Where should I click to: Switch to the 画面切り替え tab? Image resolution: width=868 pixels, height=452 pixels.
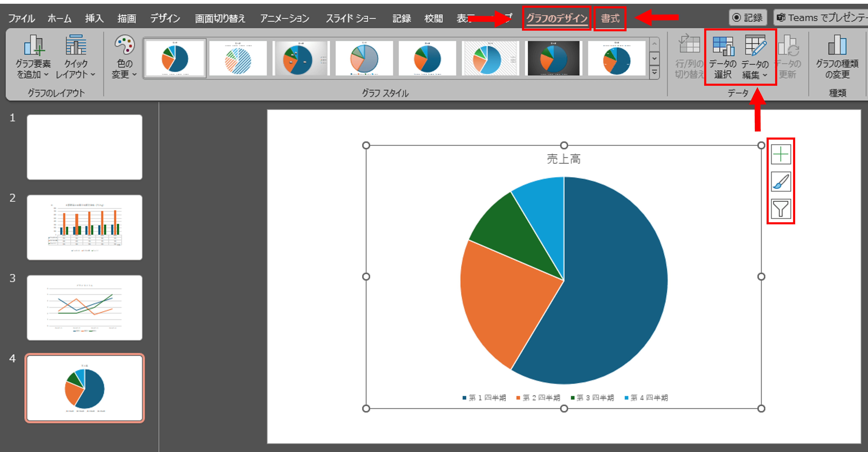pos(220,18)
